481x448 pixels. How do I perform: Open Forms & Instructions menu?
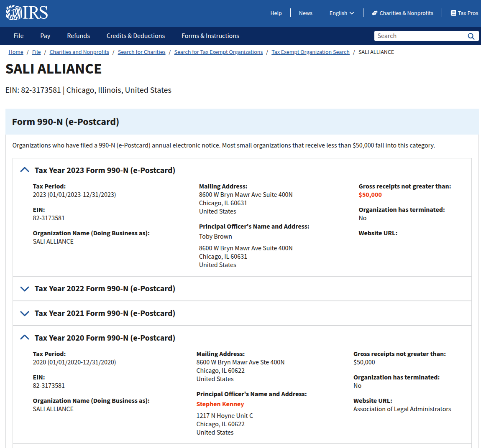210,36
